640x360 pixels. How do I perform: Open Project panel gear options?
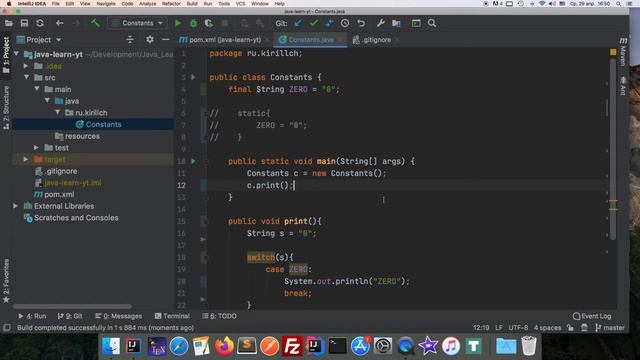pos(150,40)
